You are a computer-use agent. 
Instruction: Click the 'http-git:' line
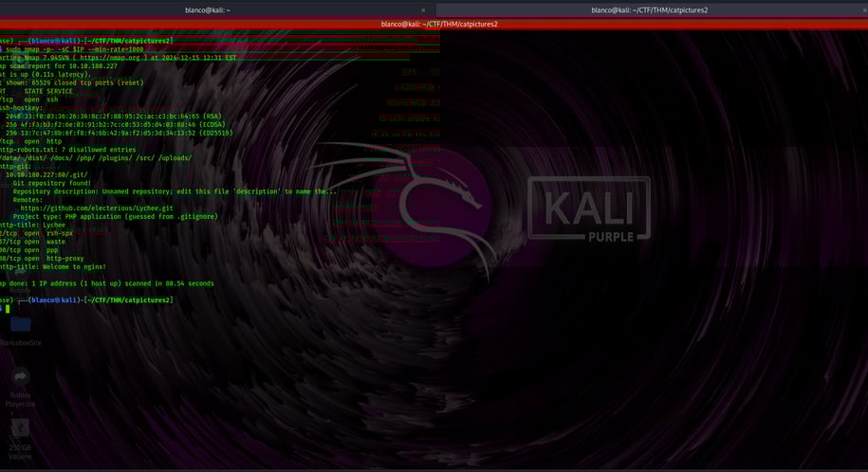point(15,166)
